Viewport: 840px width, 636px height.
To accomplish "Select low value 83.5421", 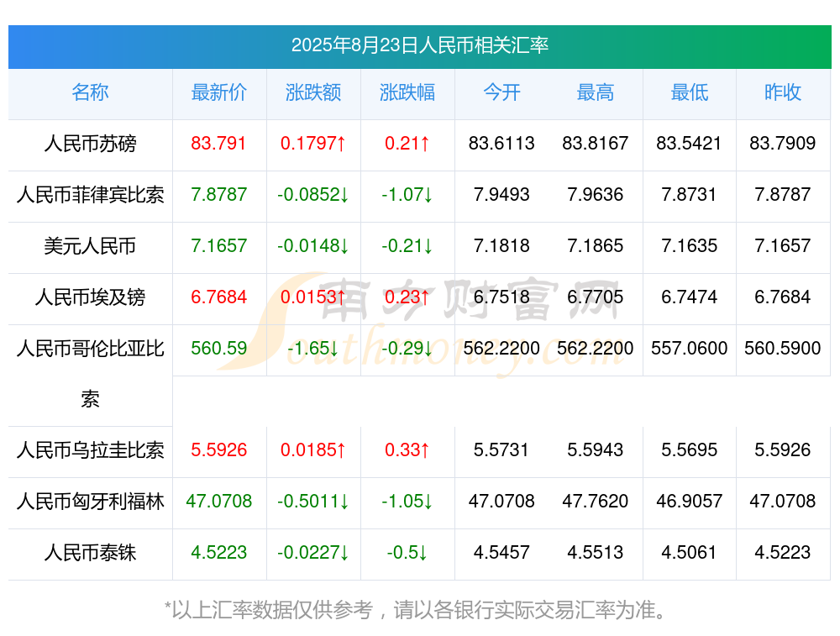I will coord(689,143).
